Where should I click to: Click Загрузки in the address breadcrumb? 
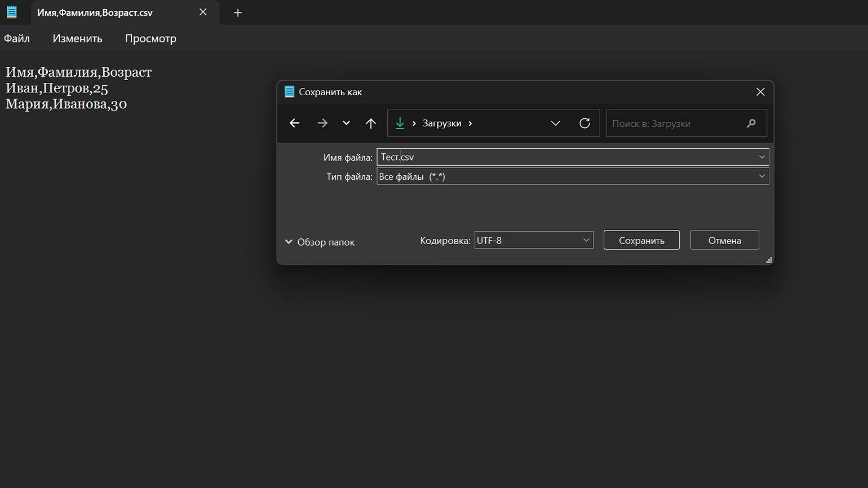(x=442, y=123)
